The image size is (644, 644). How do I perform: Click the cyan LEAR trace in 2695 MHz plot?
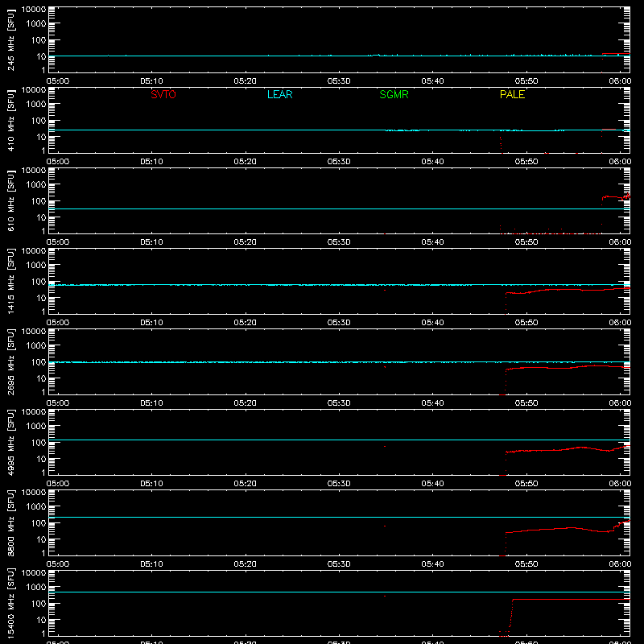[x=339, y=362]
